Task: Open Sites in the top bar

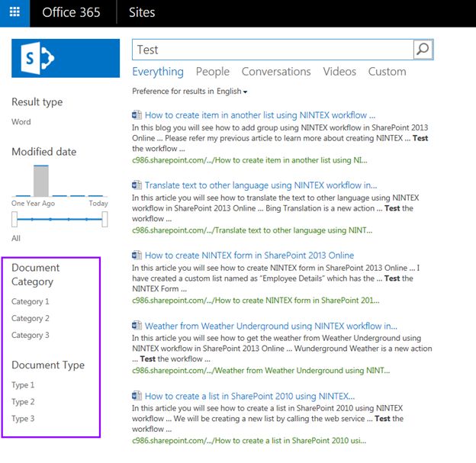Action: click(x=142, y=12)
